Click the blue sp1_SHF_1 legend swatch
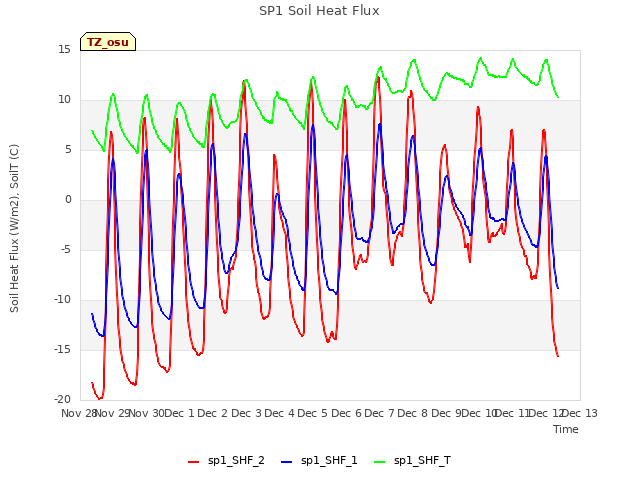 (x=287, y=462)
